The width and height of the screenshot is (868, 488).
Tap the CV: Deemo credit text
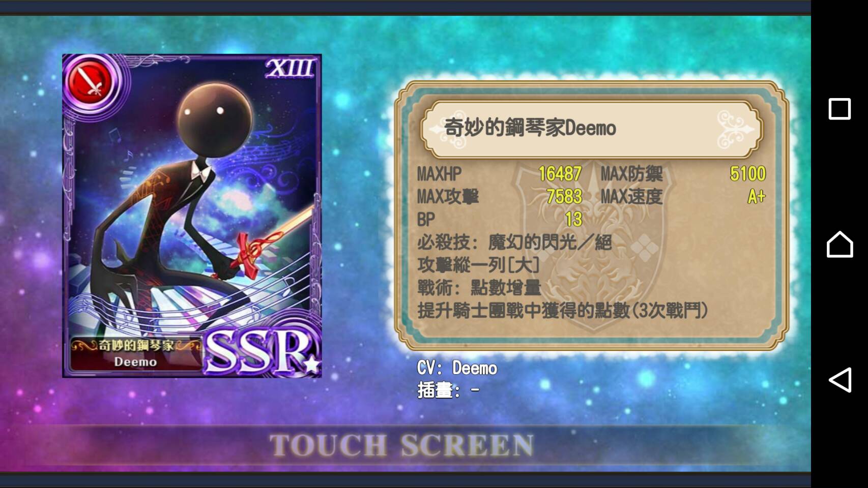(457, 368)
